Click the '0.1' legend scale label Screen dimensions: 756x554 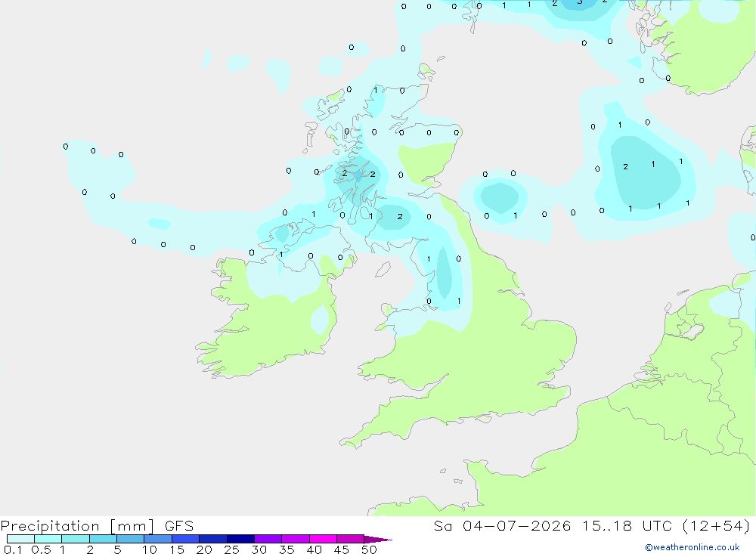(13, 549)
